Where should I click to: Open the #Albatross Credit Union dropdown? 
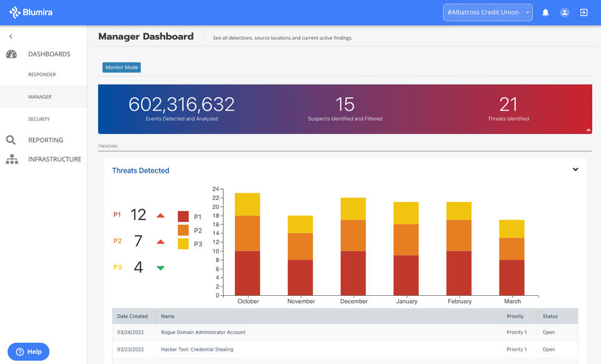pos(488,13)
